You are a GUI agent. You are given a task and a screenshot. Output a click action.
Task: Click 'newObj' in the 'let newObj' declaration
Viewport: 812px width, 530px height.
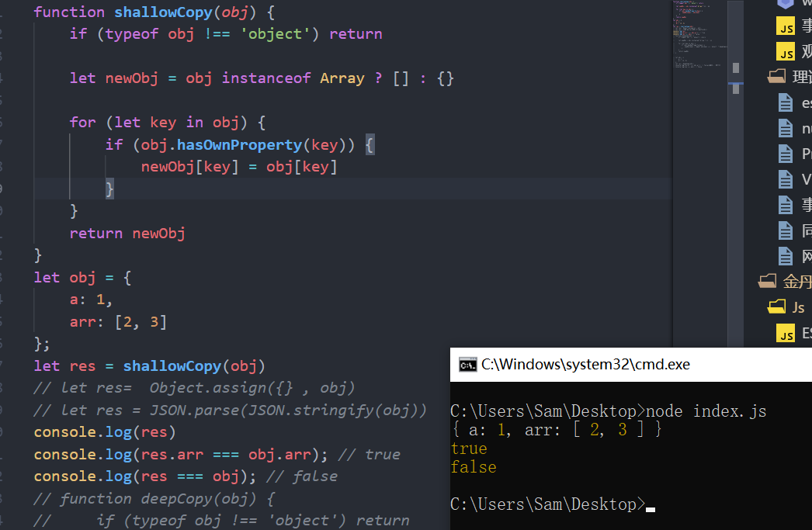click(x=131, y=78)
